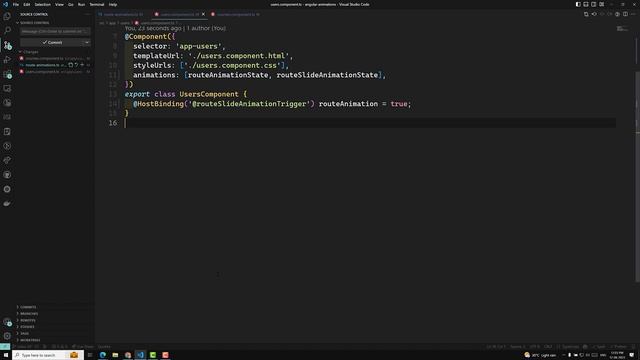Image resolution: width=640 pixels, height=360 pixels.
Task: Expand the Commits section at panel bottom
Action: point(27,307)
